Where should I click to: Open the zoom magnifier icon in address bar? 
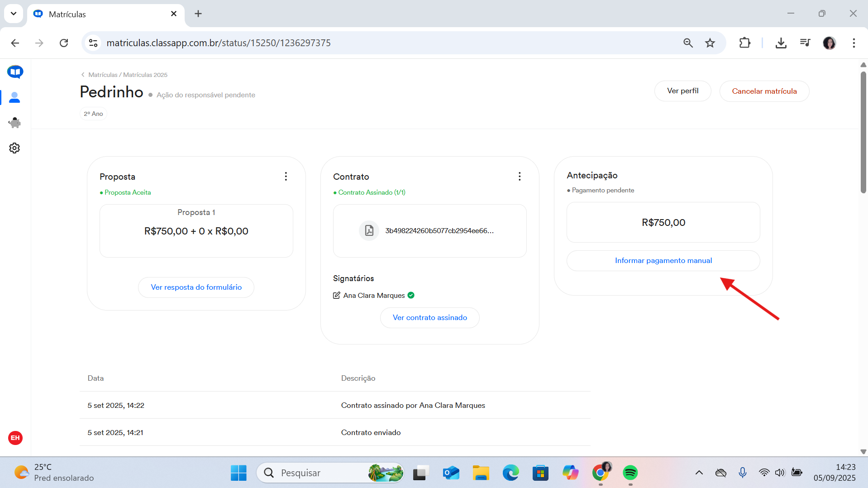pos(688,43)
